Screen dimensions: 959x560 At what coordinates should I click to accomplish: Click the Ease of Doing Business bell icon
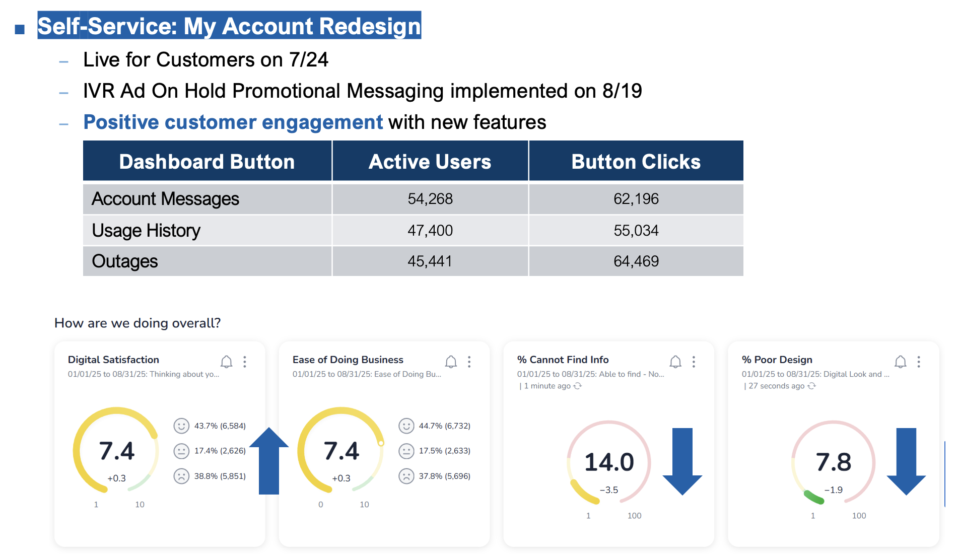451,362
